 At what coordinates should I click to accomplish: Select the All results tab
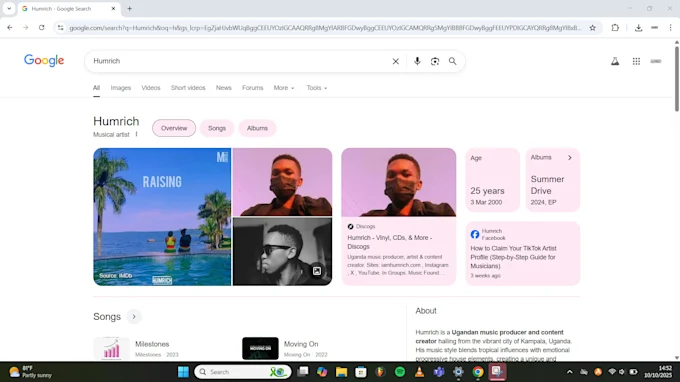click(x=96, y=88)
